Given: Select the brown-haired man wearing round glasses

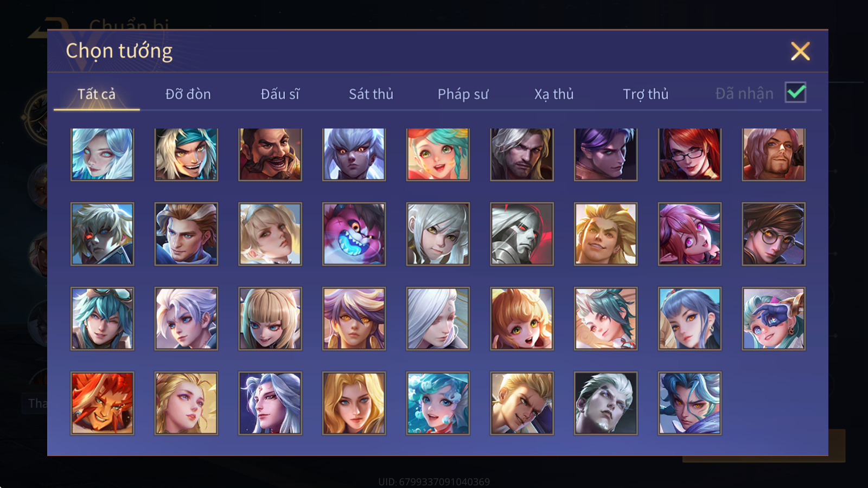Looking at the screenshot, I should click(x=774, y=234).
